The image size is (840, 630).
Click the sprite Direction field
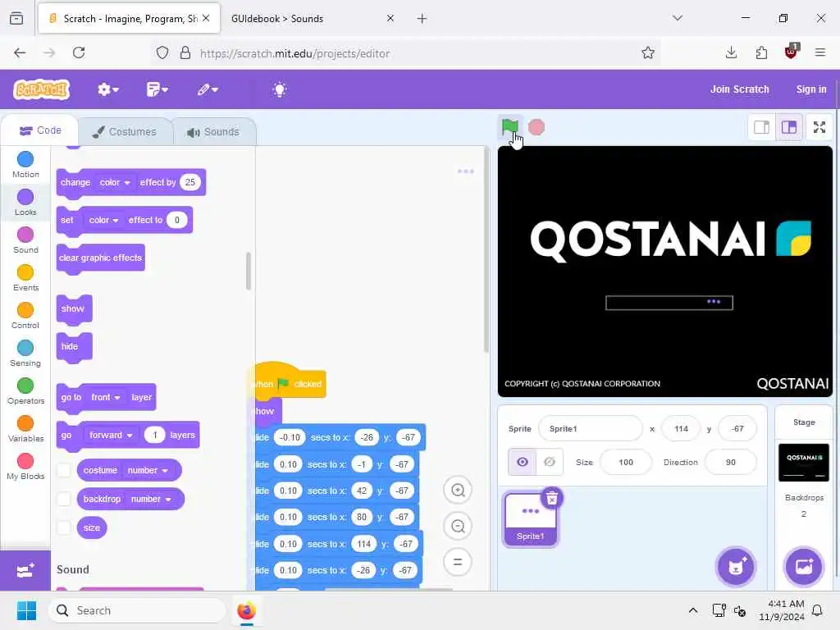730,462
